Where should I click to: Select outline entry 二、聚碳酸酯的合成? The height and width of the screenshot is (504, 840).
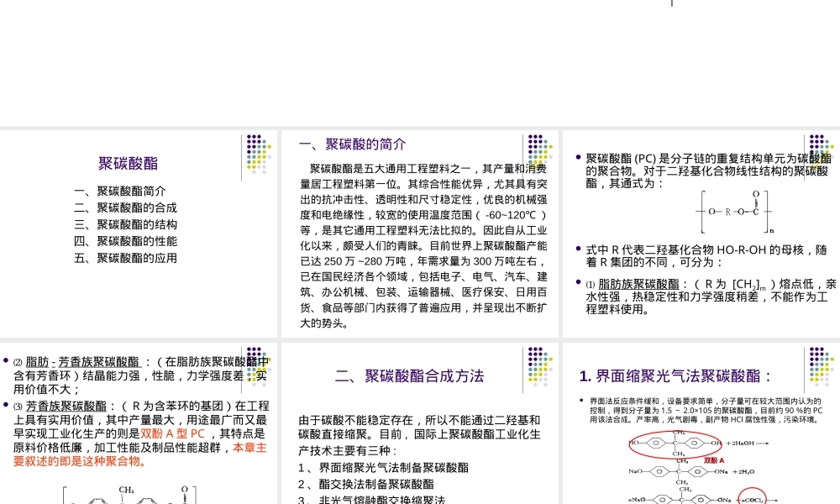click(125, 207)
